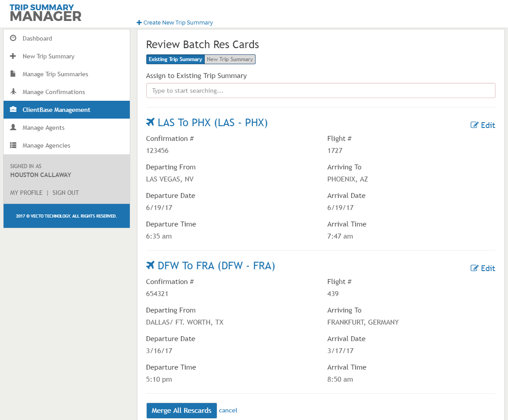Screen dimensions: 508x420
Task: Switch to the New Trip Summary toggle
Action: 230,59
